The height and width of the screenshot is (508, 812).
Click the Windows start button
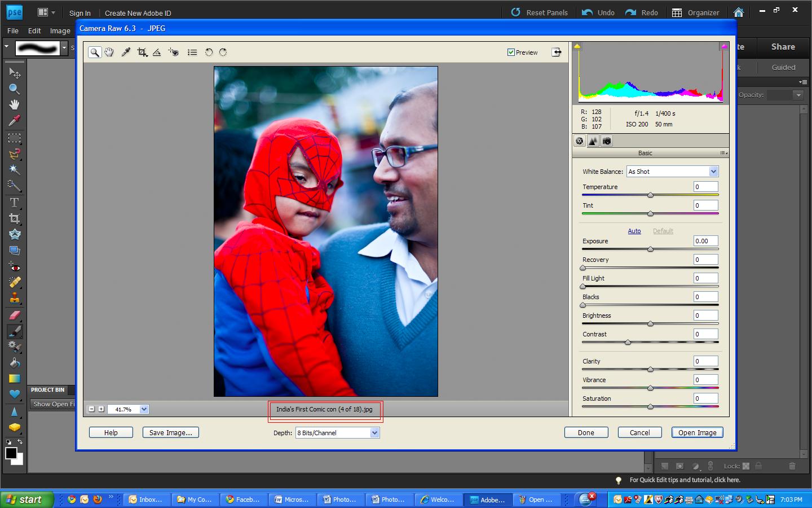point(27,500)
